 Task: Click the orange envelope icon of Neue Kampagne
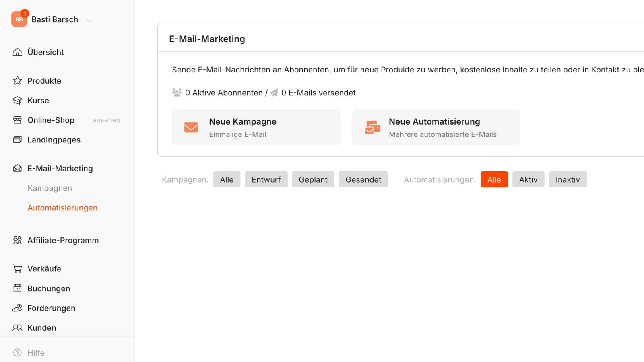point(191,128)
